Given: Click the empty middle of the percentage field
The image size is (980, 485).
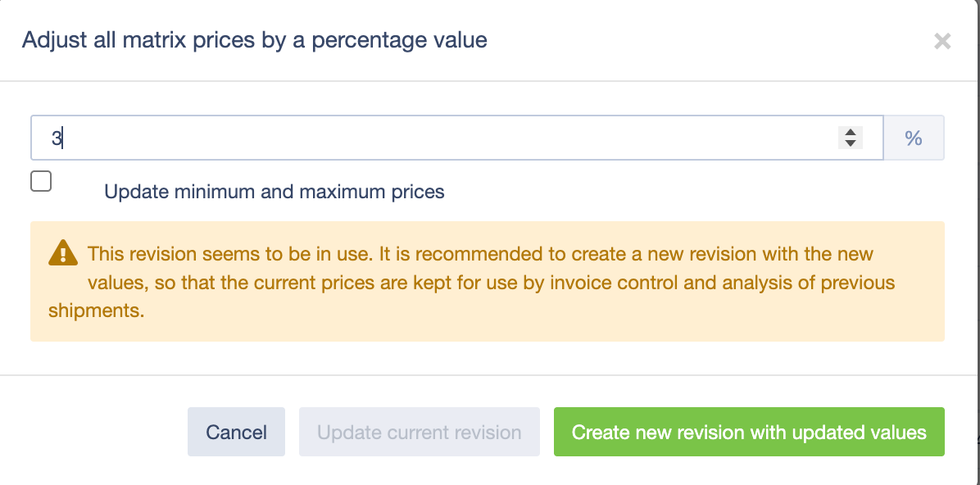Looking at the screenshot, I should point(457,138).
